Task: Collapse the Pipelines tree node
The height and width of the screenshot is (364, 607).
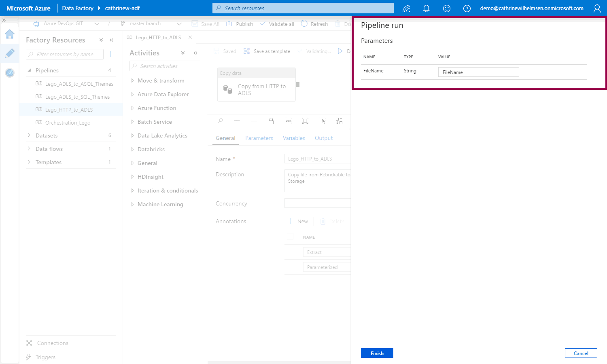Action: [x=29, y=70]
